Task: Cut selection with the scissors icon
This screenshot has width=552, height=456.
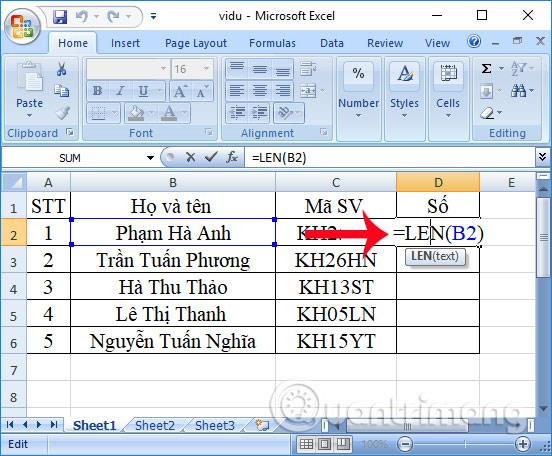Action: point(62,69)
